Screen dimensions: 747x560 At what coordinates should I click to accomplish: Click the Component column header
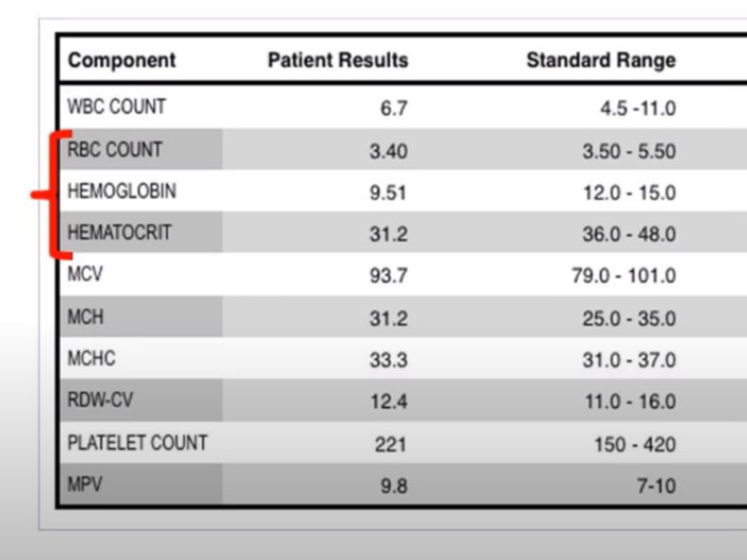click(121, 60)
